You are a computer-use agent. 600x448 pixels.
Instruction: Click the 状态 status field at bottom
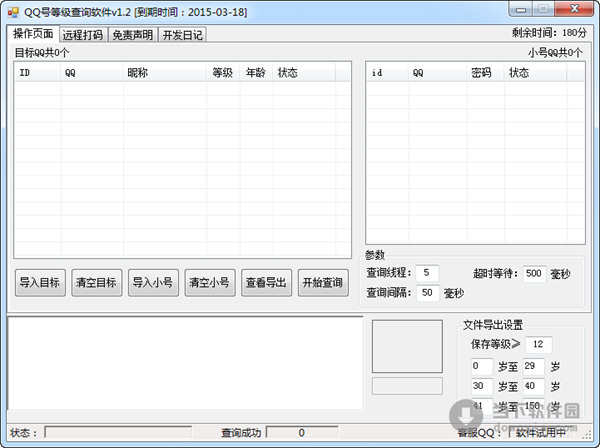point(118,432)
